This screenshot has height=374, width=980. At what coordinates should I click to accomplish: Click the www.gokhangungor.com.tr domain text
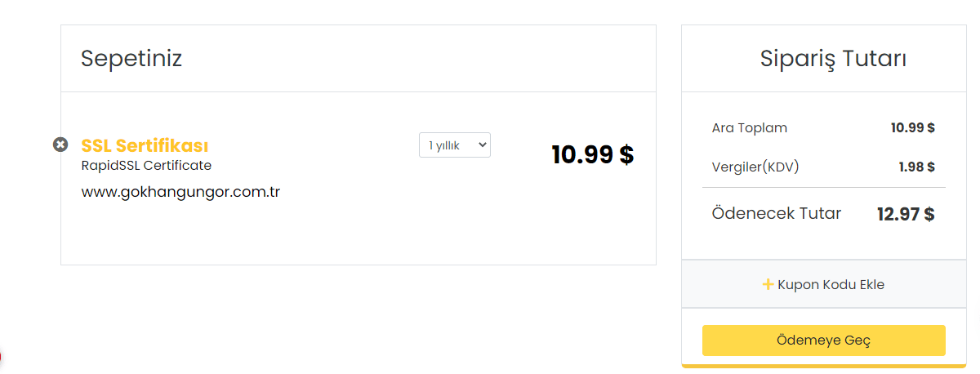(x=180, y=193)
